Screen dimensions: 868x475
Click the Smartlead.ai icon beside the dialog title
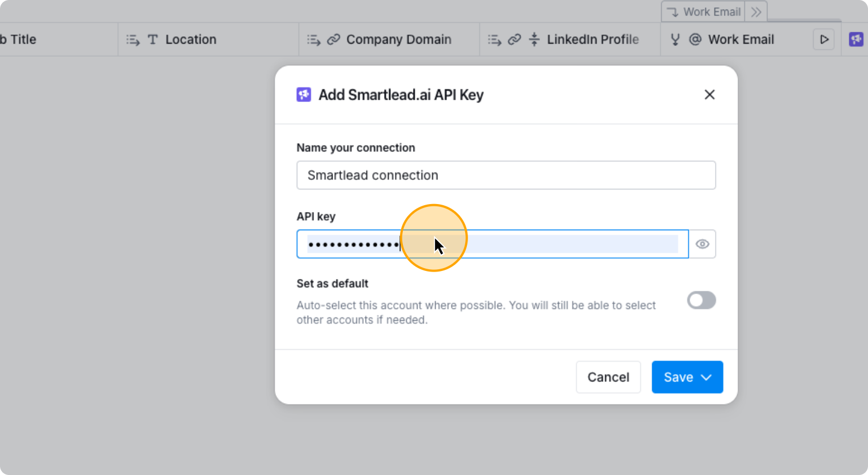tap(304, 95)
